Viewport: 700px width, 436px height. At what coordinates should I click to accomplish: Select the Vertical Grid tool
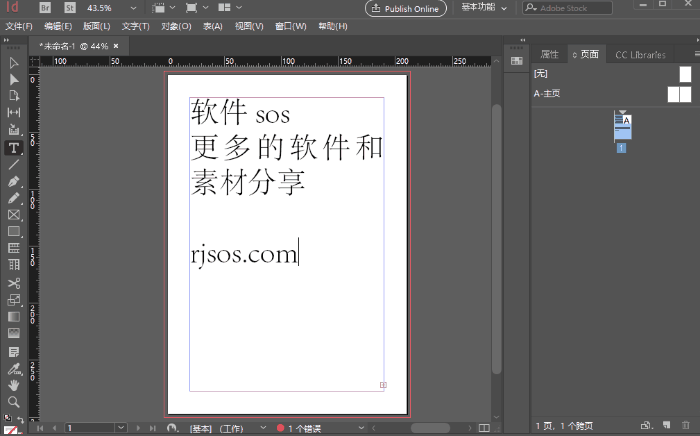tap(14, 265)
